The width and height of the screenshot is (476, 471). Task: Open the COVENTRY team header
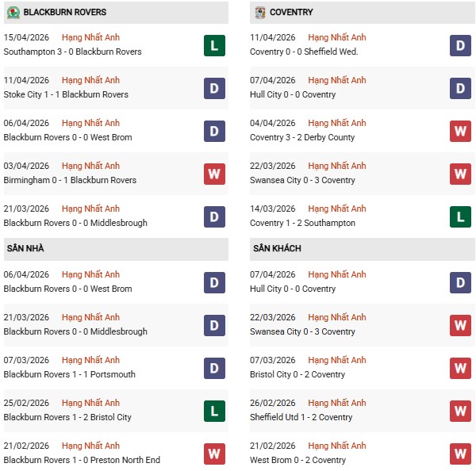(291, 13)
